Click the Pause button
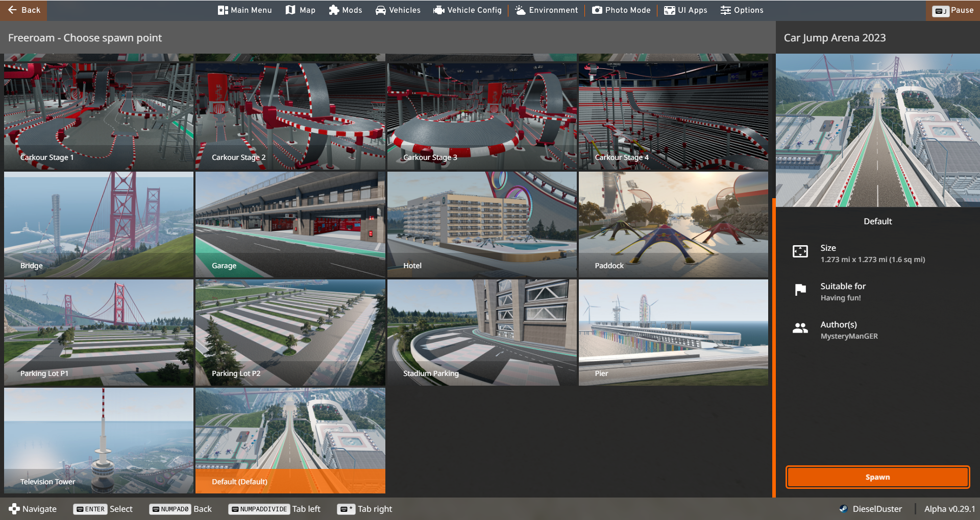This screenshot has width=980, height=520. [x=952, y=10]
